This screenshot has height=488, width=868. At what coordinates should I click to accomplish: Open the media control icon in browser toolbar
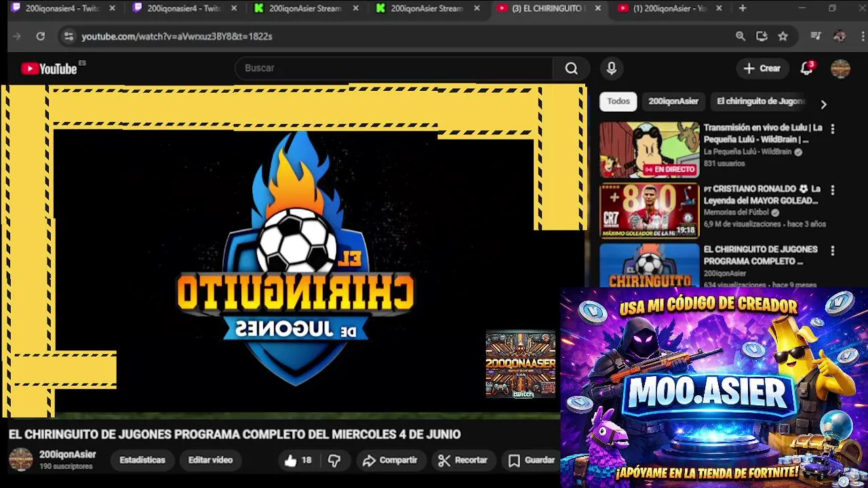click(816, 37)
